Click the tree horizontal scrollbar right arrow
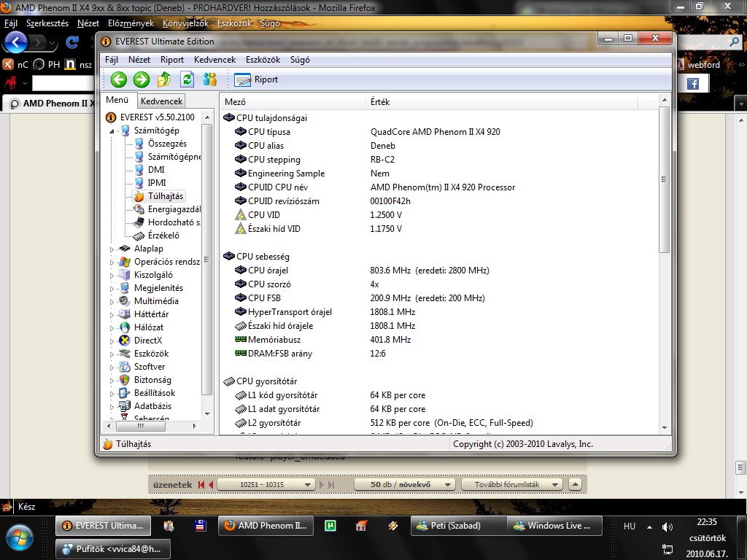The image size is (747, 560). pyautogui.click(x=194, y=426)
